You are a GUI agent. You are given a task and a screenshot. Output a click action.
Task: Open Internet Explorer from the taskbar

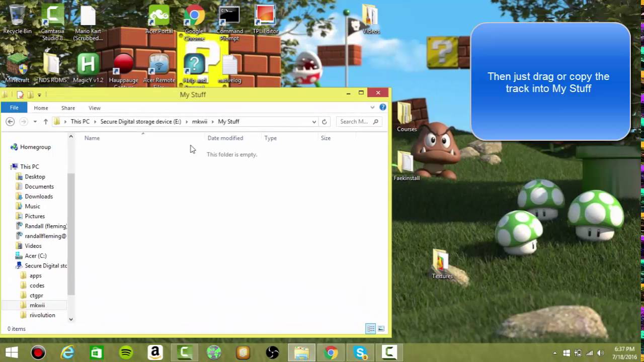pos(67,353)
